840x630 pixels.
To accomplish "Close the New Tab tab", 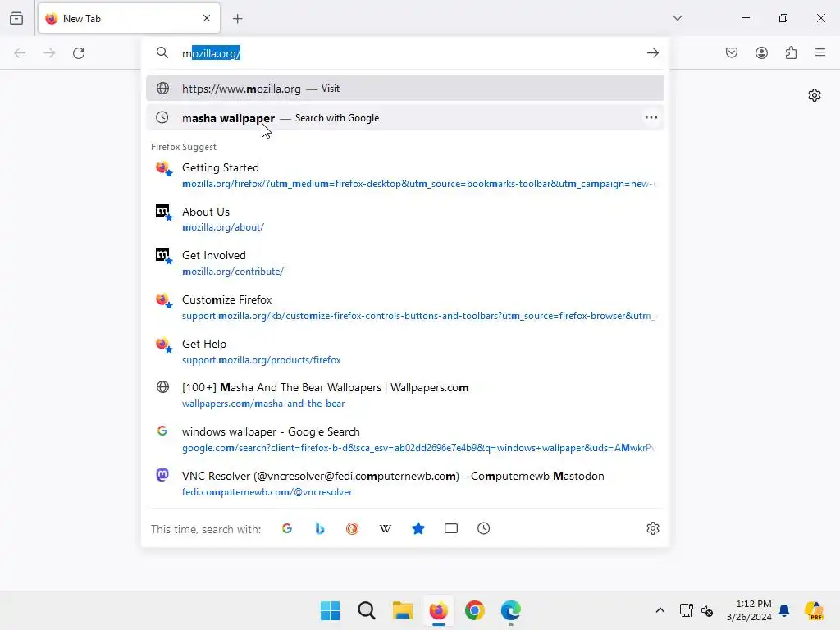I will tap(207, 18).
